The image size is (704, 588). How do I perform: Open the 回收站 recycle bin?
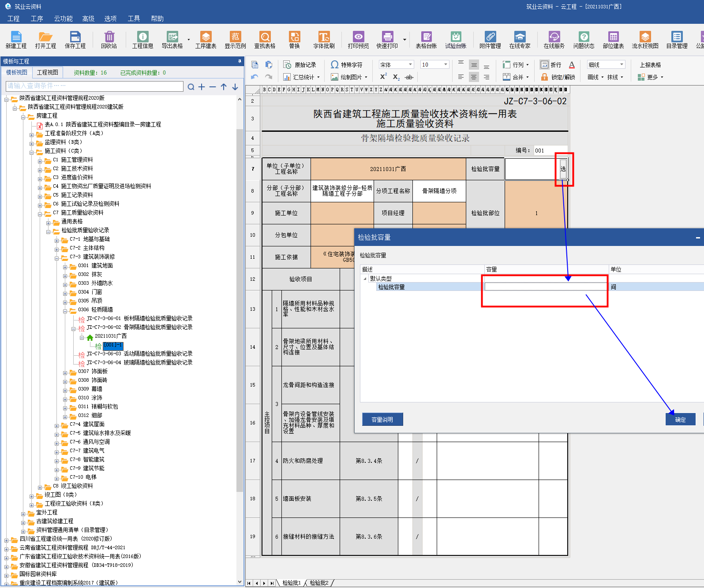(109, 40)
